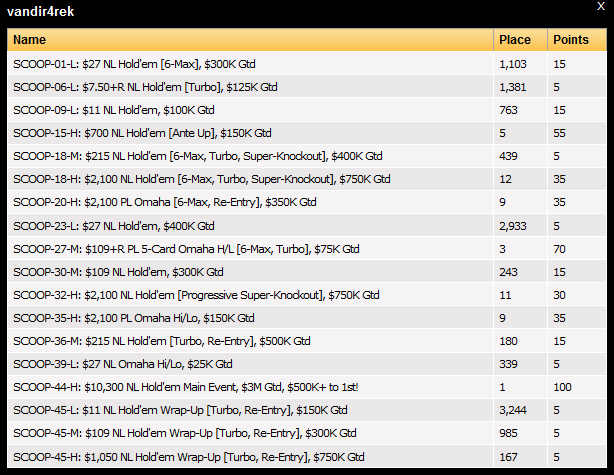
Task: Sort table by Place column header
Action: click(x=520, y=40)
